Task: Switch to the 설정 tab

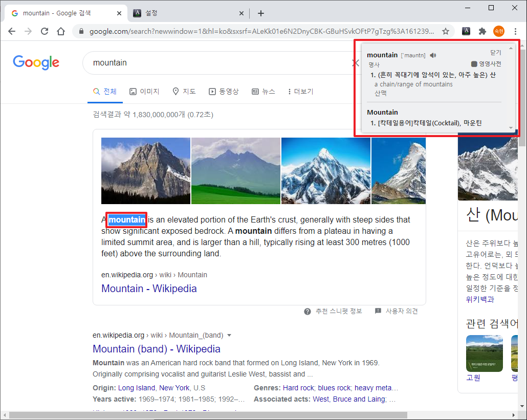Action: coord(188,13)
